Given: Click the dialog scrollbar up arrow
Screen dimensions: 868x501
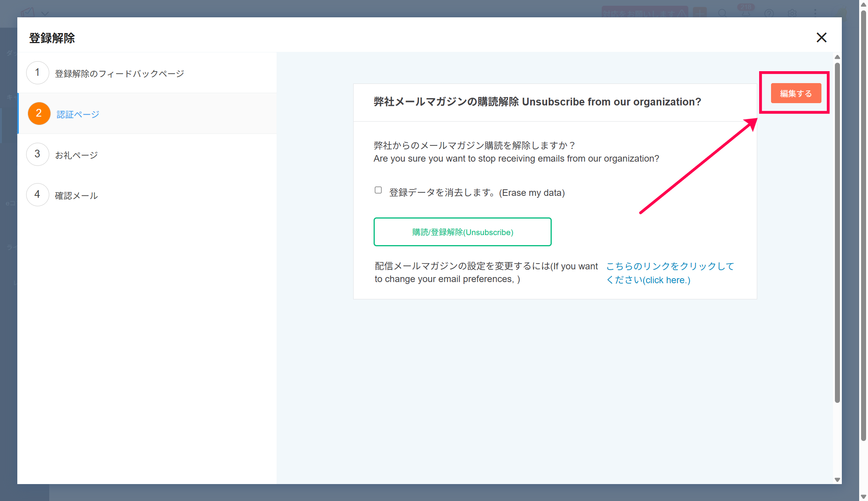Looking at the screenshot, I should pos(837,57).
